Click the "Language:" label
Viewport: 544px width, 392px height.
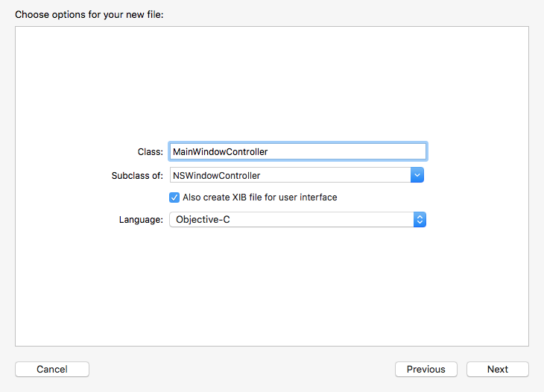[141, 220]
